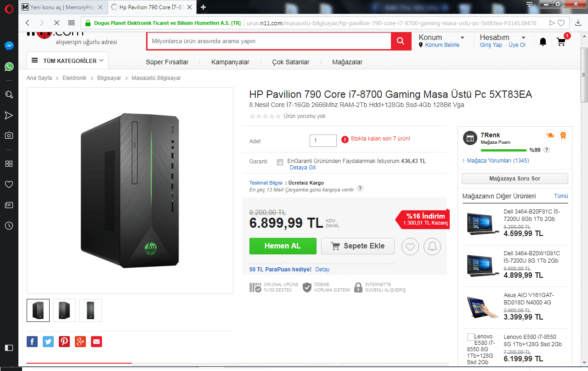This screenshot has width=588, height=371.
Task: Click the product search input field
Action: click(269, 41)
